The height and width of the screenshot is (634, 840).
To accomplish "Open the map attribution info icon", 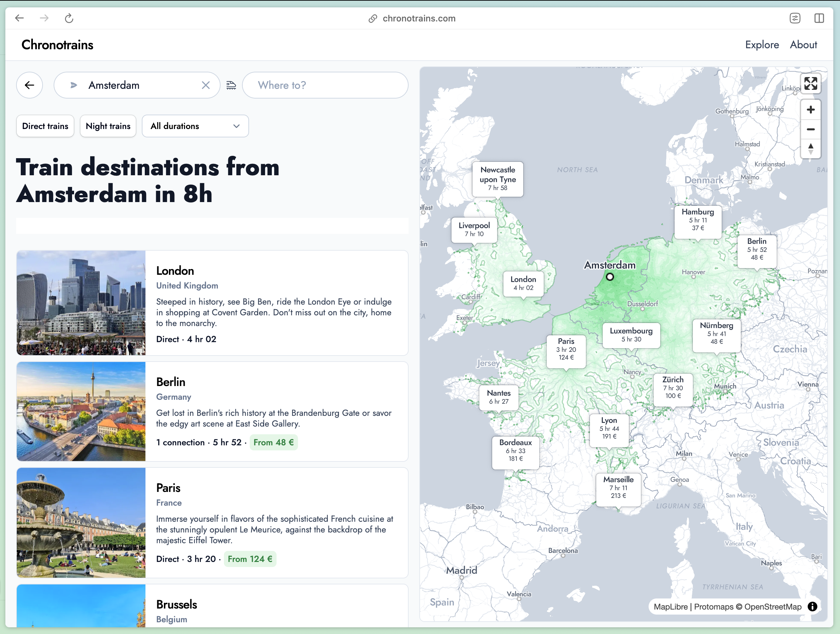I will pos(812,606).
